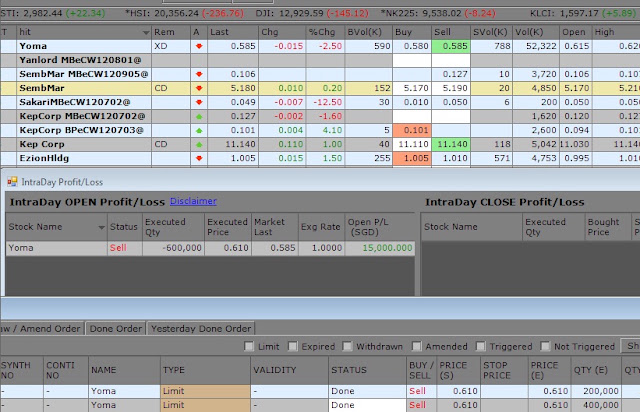The image size is (640, 412).
Task: Click the orange Buy price 1.005 for EzionHldg
Action: point(412,158)
